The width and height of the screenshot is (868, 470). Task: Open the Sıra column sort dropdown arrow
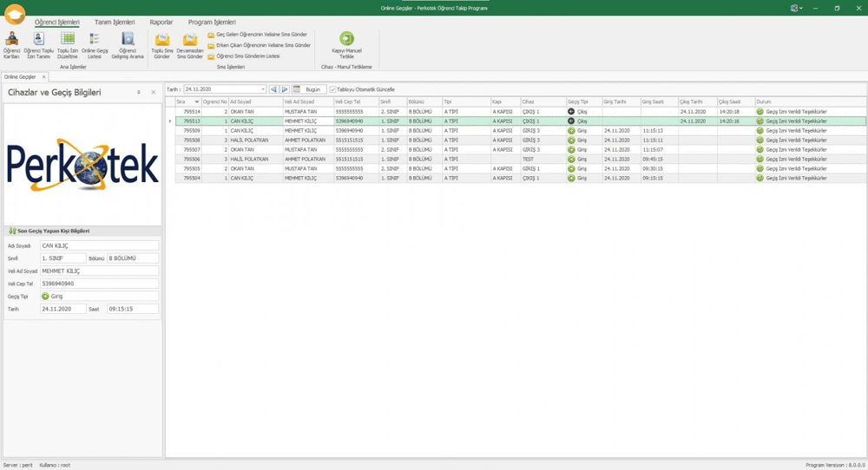tap(196, 101)
